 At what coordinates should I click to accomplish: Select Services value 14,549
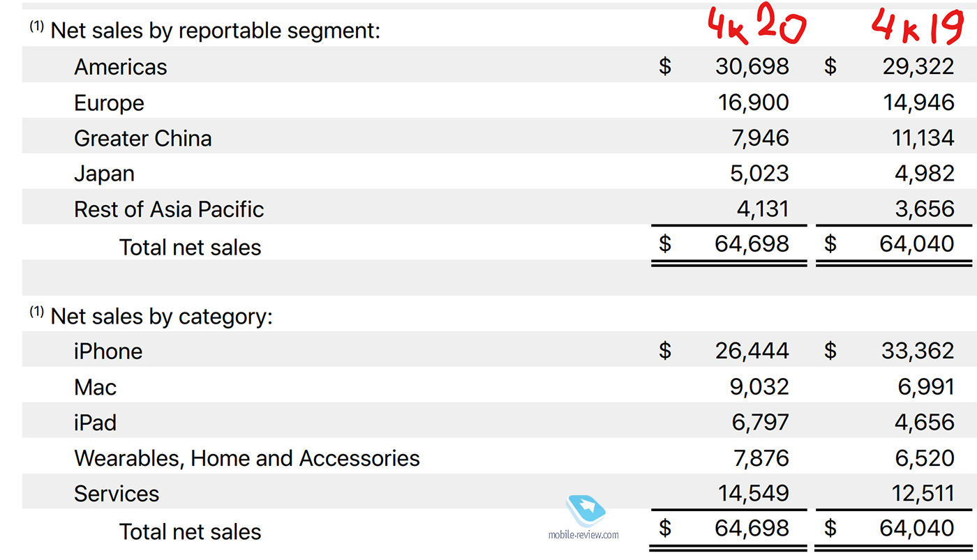pyautogui.click(x=754, y=493)
